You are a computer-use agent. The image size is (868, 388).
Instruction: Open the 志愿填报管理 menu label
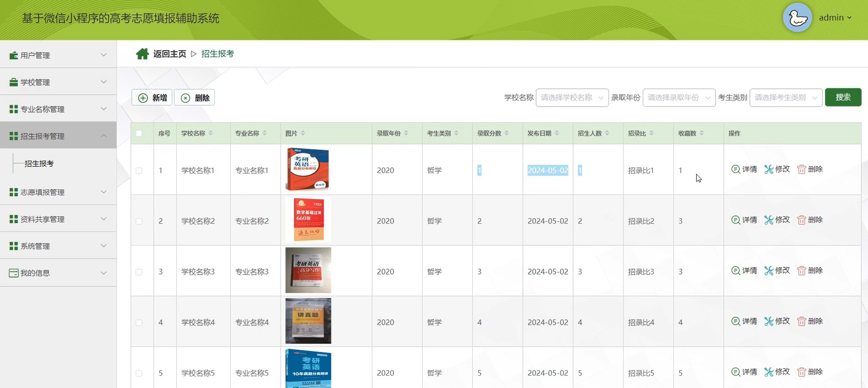pos(42,192)
